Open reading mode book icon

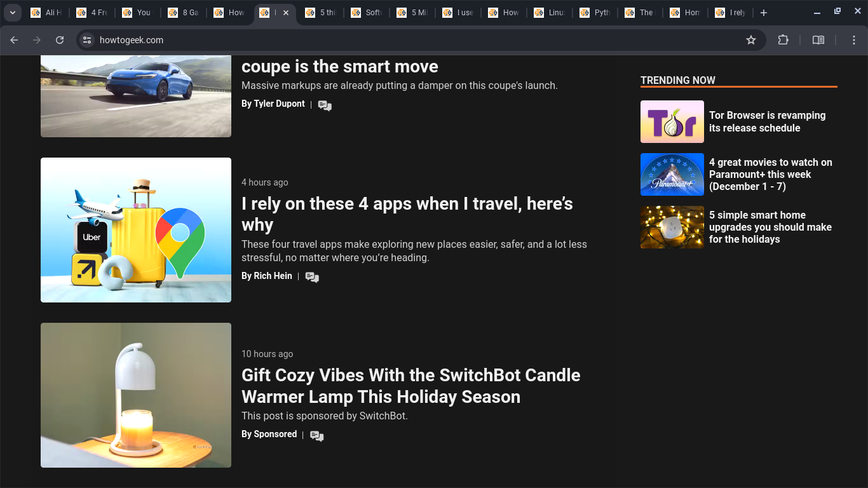(x=818, y=40)
